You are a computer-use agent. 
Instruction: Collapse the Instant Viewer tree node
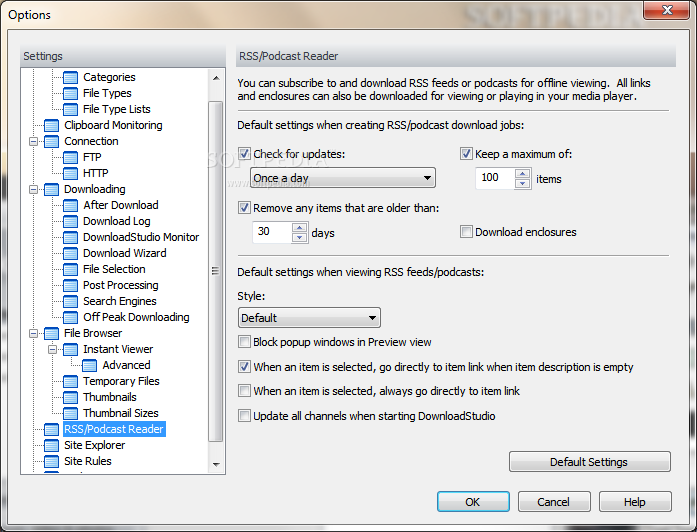point(52,349)
